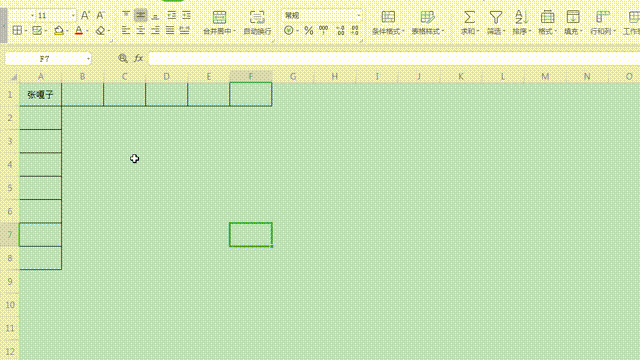Decrease decimal places
Viewport: 640px width, 360px height.
tap(355, 30)
